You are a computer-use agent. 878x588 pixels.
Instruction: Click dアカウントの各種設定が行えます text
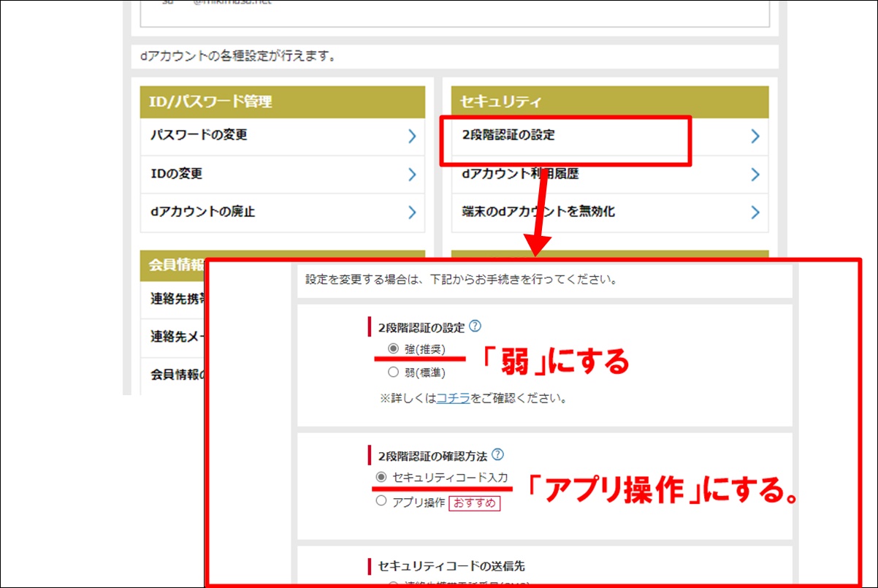click(238, 56)
